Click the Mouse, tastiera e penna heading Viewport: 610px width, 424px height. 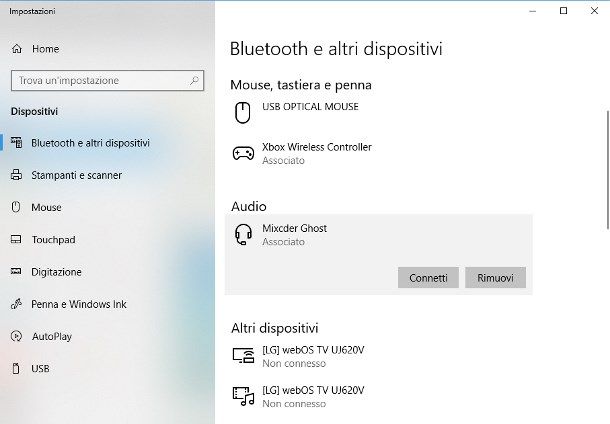click(301, 85)
